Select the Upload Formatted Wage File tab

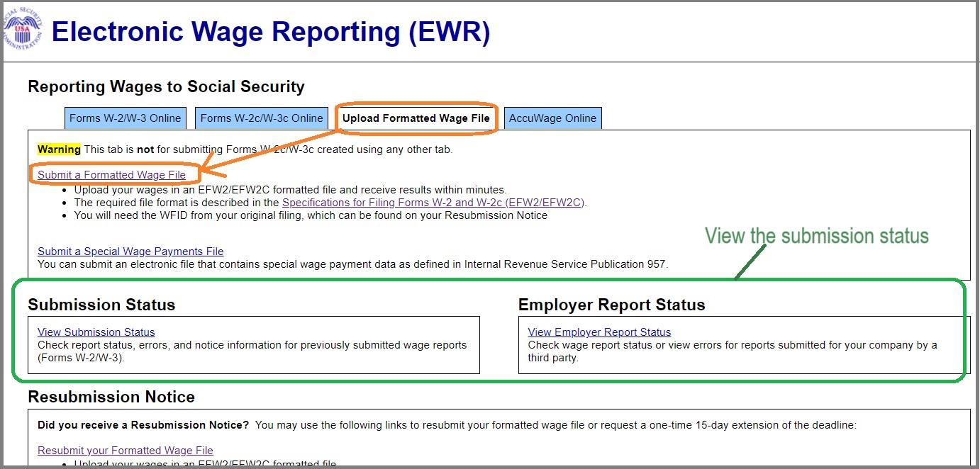(416, 118)
